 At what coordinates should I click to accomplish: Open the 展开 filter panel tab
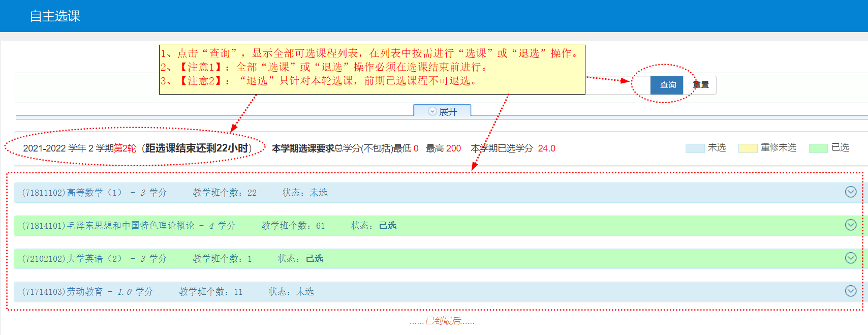(x=442, y=111)
